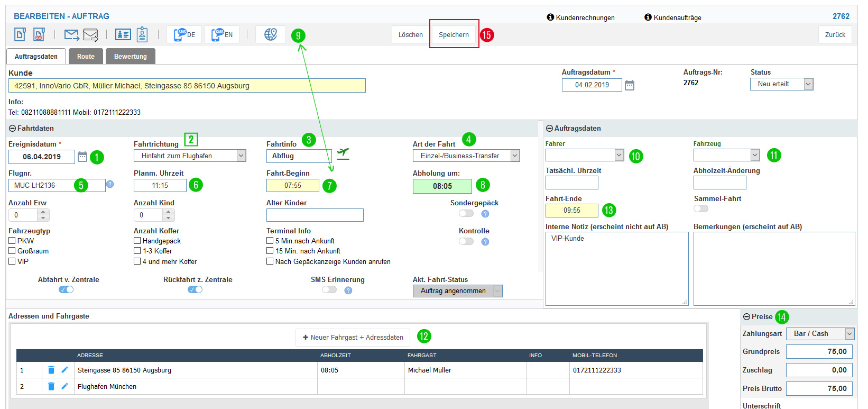Open the Fahrer selection dropdown

(x=619, y=155)
